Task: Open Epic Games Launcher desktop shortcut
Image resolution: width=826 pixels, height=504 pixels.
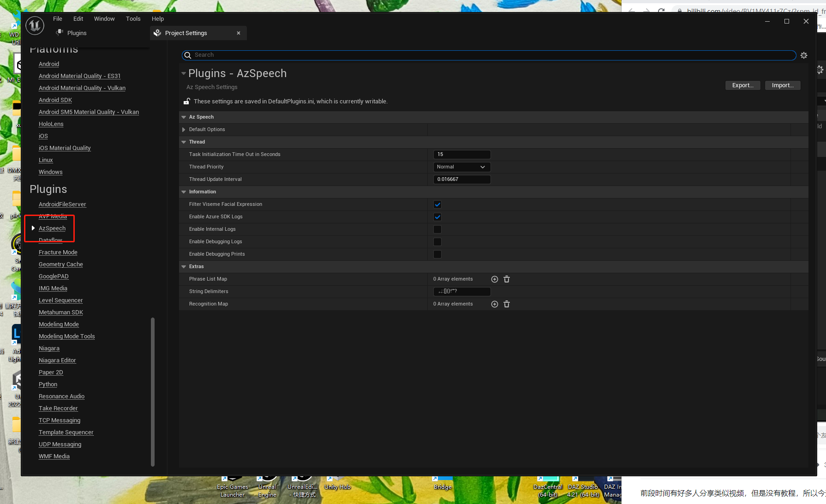Action: point(233,487)
